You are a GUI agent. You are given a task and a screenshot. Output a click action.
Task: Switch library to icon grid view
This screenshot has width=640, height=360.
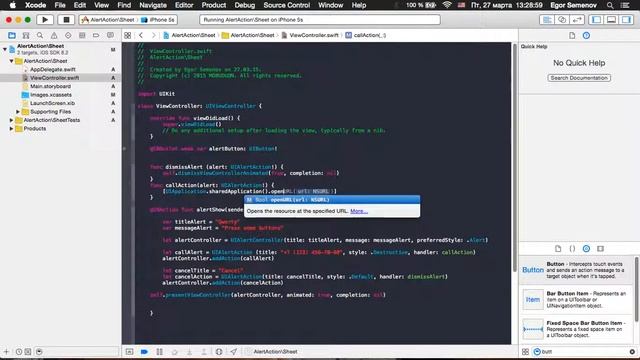pyautogui.click(x=525, y=351)
